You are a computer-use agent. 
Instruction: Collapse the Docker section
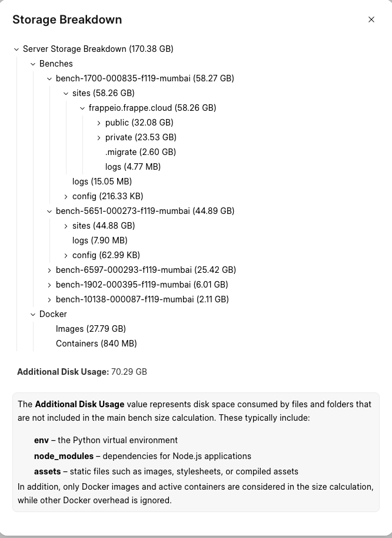[x=33, y=314]
